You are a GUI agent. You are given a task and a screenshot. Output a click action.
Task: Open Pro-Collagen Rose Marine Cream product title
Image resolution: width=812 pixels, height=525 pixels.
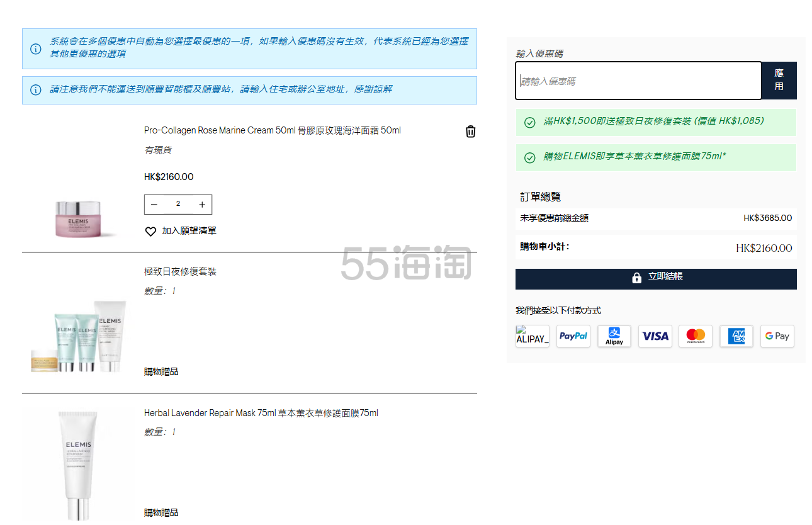point(272,130)
